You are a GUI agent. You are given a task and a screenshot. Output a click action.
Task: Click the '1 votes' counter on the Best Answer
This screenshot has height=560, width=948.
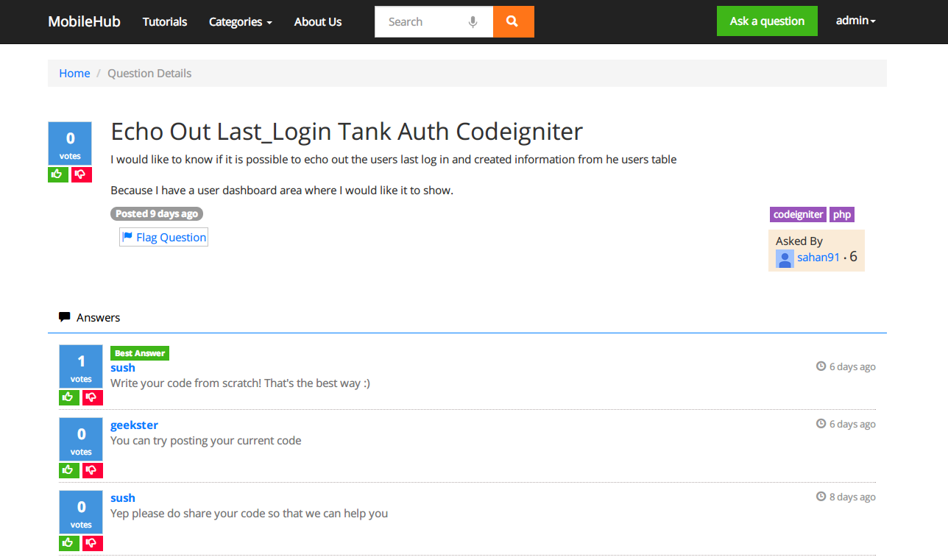pos(81,366)
